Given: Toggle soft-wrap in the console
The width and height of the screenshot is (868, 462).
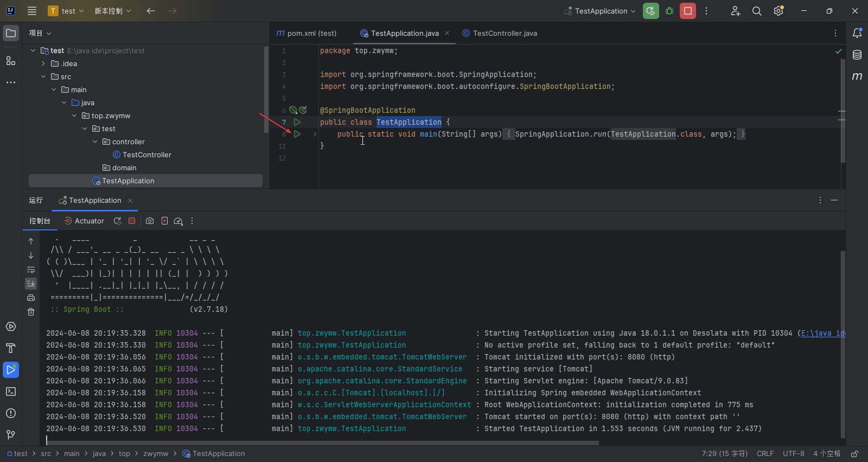Looking at the screenshot, I should coord(31,269).
